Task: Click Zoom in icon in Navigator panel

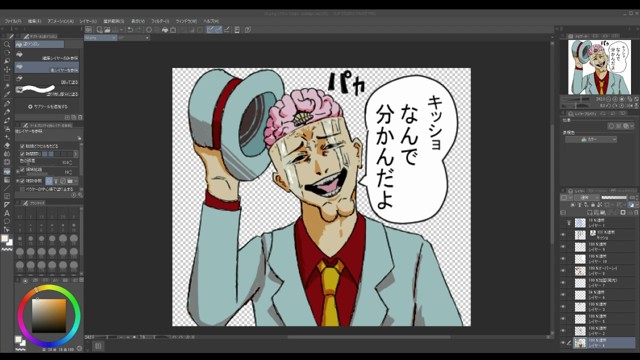Action: (615, 99)
